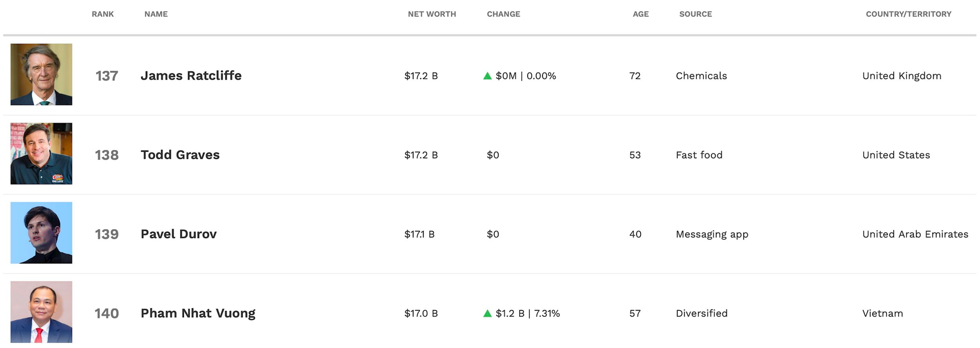Viewport: 980px width, 348px height.
Task: Click Pham Nhat Vuong's photo
Action: [41, 312]
